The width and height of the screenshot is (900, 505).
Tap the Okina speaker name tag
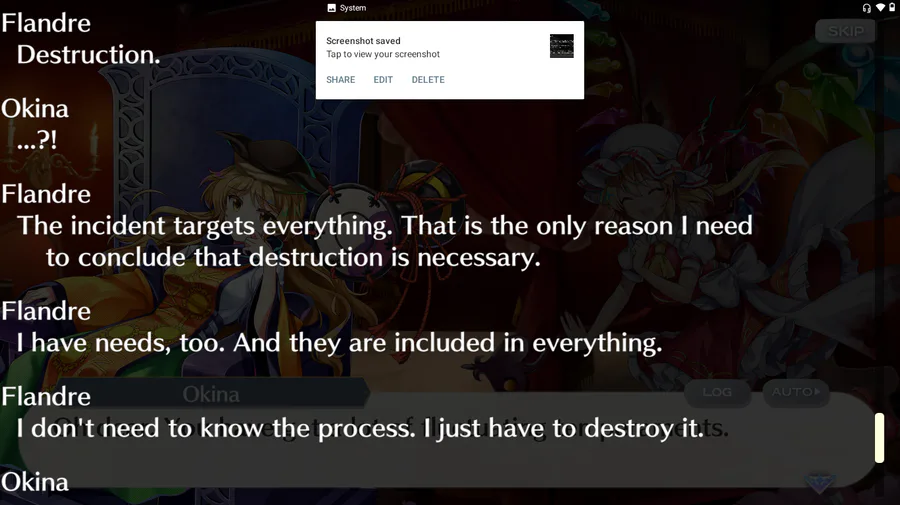pyautogui.click(x=211, y=394)
